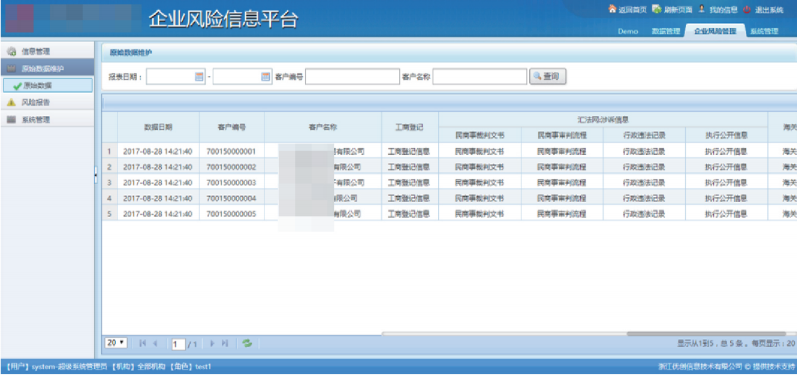Select customer number cell 700150000003

[x=231, y=182]
